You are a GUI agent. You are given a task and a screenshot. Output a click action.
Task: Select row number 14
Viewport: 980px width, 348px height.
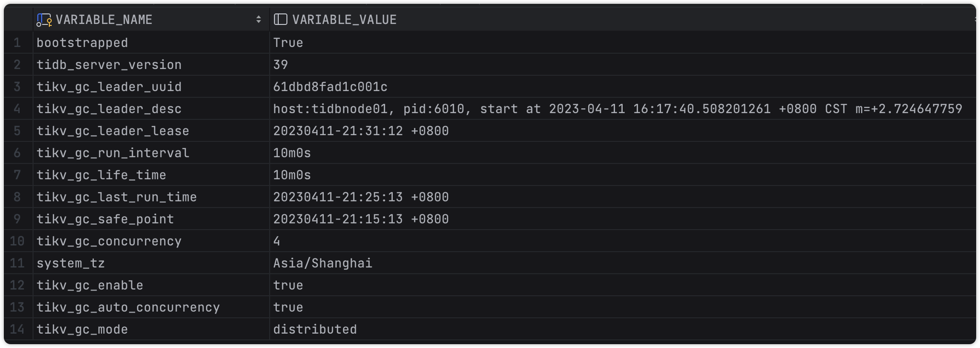click(17, 329)
